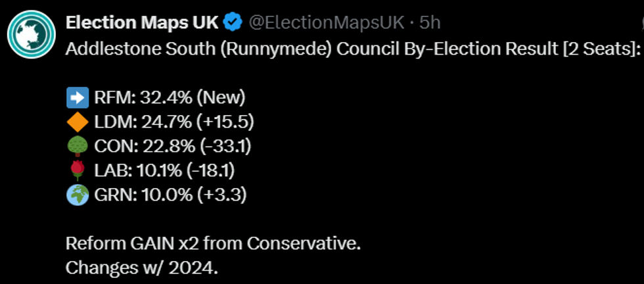Screen dimensions: 644x284
Task: Click the blue verified checkmark badge
Action: click(232, 22)
